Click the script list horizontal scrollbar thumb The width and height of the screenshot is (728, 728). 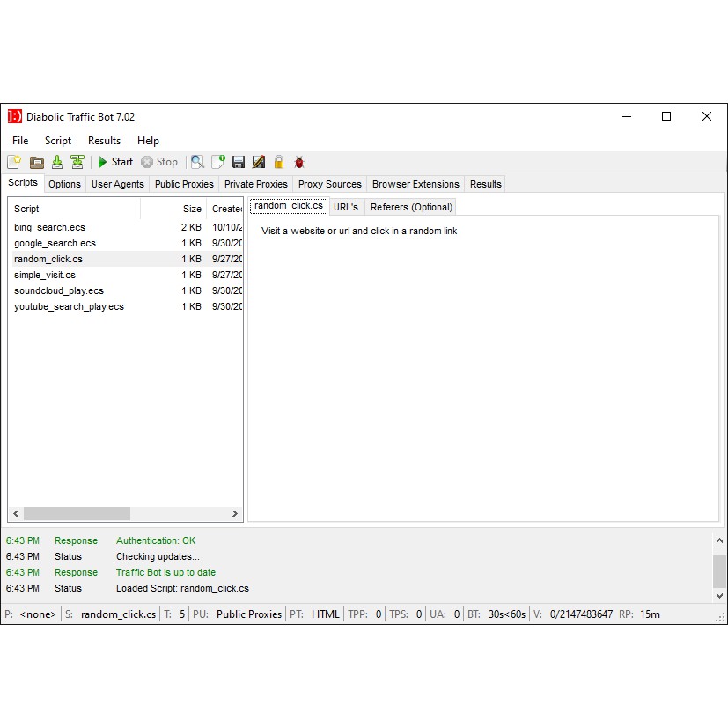(77, 513)
